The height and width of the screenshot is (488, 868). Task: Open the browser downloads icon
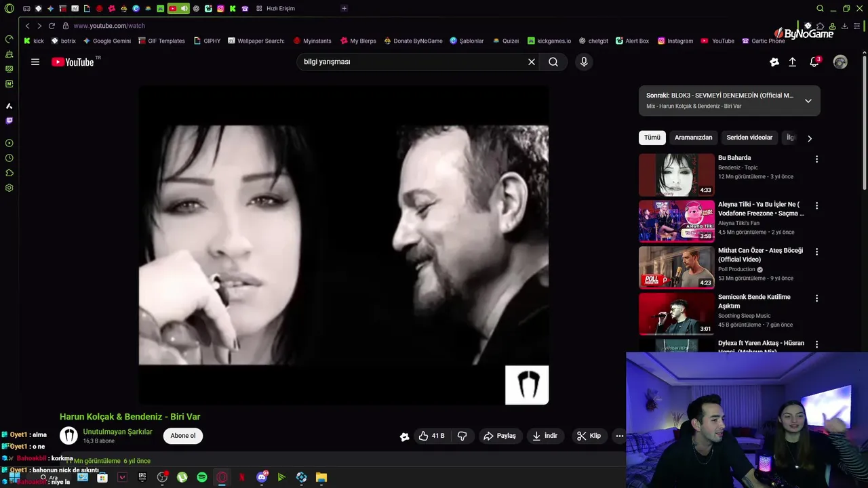[x=845, y=26]
